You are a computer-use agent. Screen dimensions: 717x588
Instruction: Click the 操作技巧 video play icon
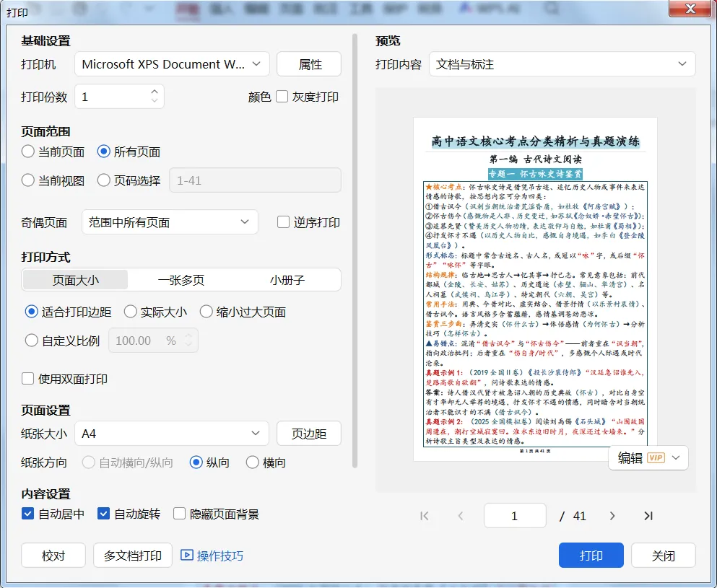coord(186,555)
